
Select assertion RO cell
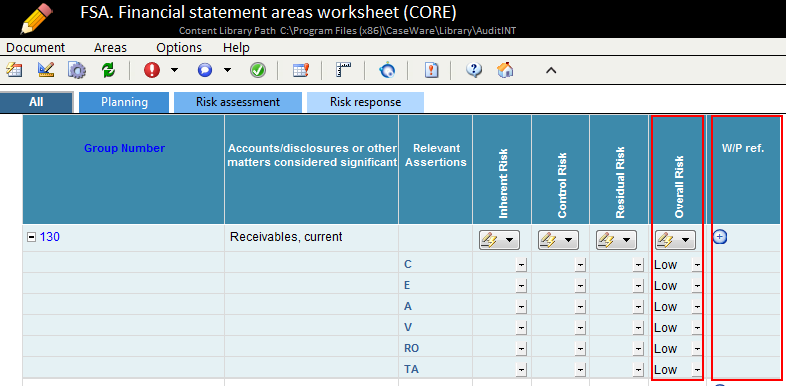pyautogui.click(x=435, y=347)
